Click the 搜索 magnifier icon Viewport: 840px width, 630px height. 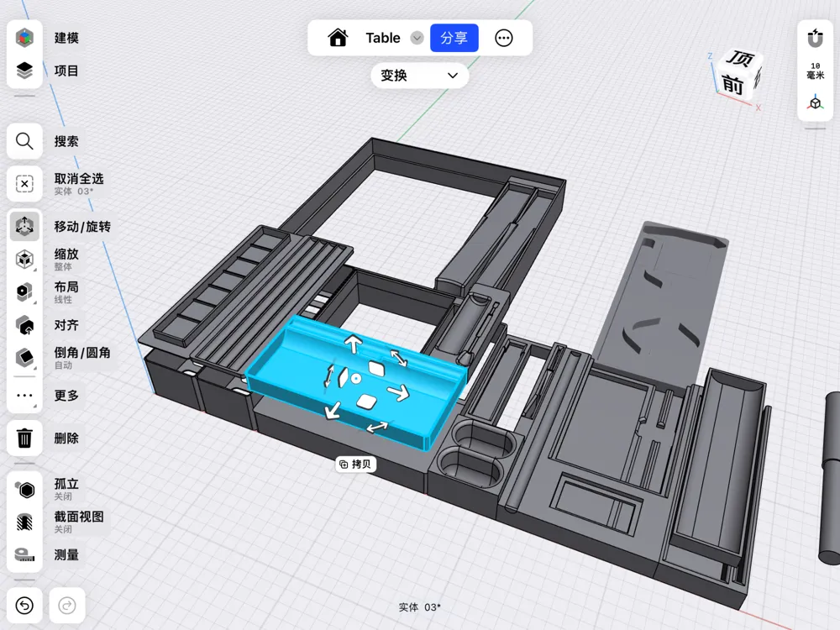click(x=24, y=141)
